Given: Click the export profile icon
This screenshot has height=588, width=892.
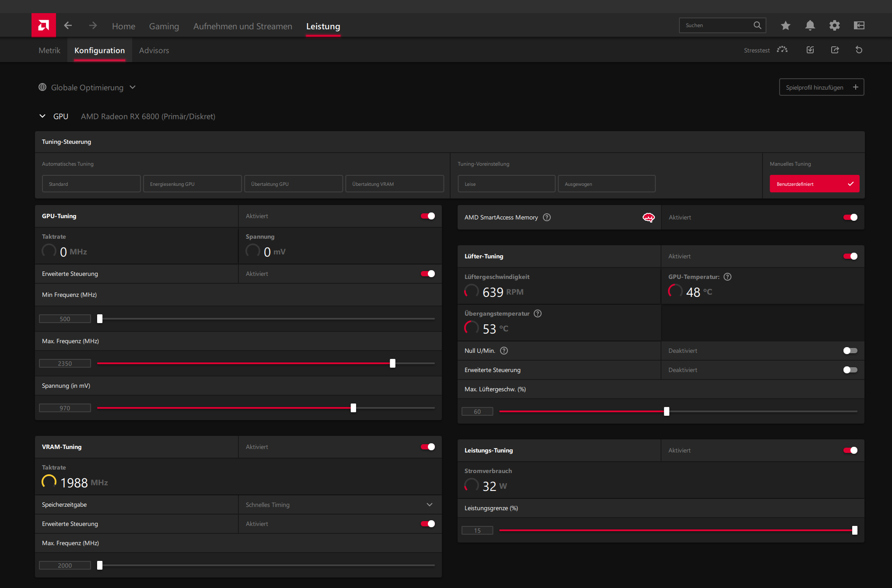Looking at the screenshot, I should 835,50.
